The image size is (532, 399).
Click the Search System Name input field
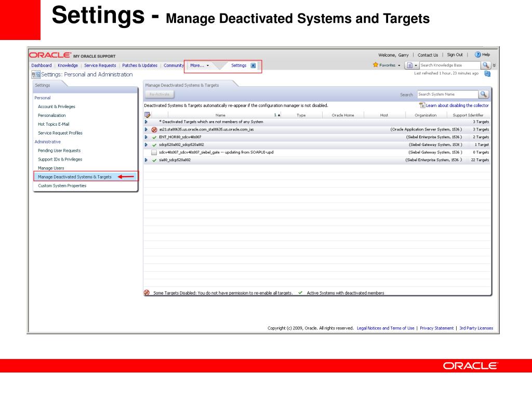(x=448, y=95)
